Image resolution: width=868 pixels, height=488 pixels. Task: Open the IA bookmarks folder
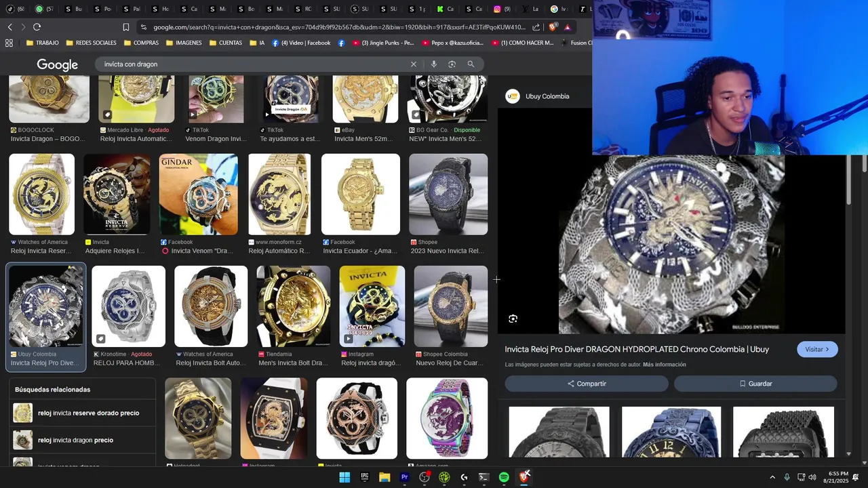pyautogui.click(x=257, y=43)
